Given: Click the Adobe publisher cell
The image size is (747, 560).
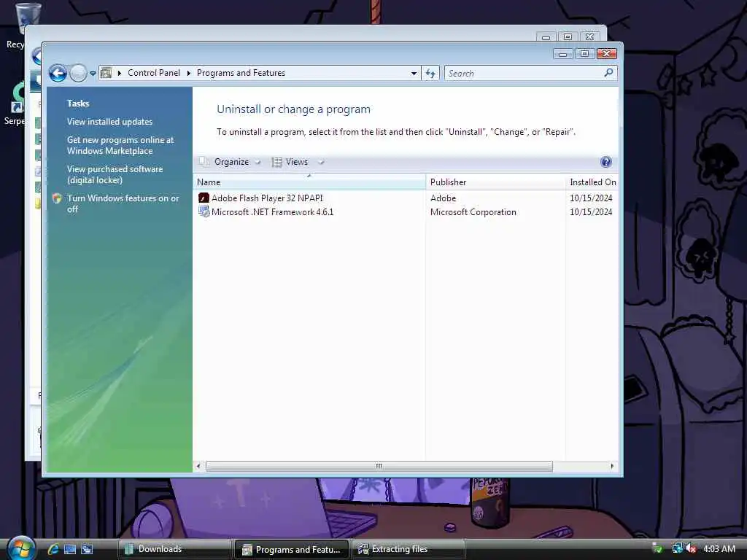Looking at the screenshot, I should point(443,198).
